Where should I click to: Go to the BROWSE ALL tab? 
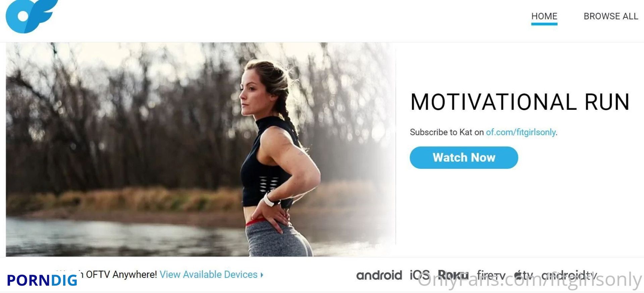[611, 16]
